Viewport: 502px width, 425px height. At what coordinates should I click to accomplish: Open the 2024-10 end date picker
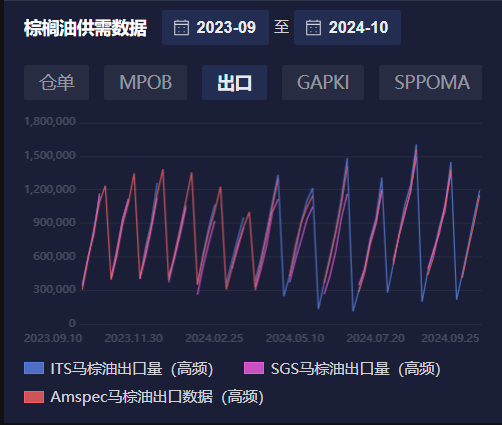coord(347,27)
